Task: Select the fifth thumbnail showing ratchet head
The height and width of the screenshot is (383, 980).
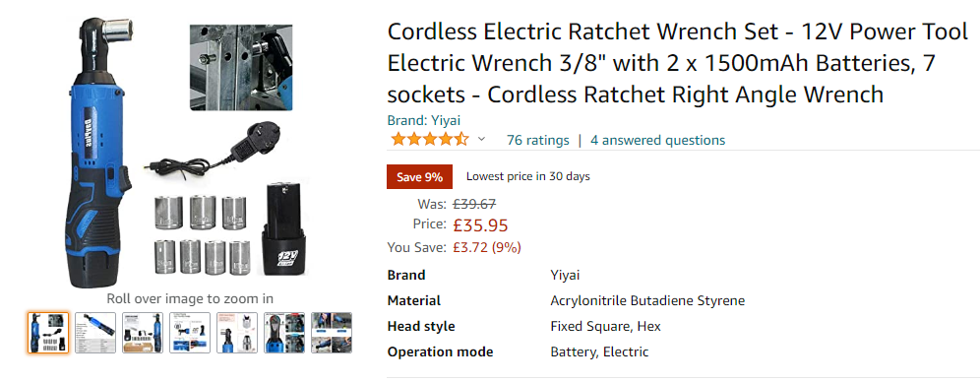Action: (237, 333)
